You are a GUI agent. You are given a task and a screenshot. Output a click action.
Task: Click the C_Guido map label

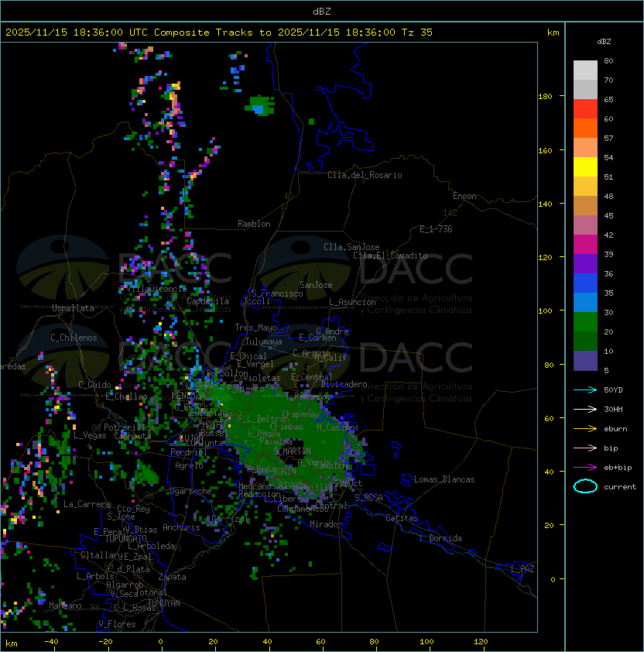click(94, 385)
